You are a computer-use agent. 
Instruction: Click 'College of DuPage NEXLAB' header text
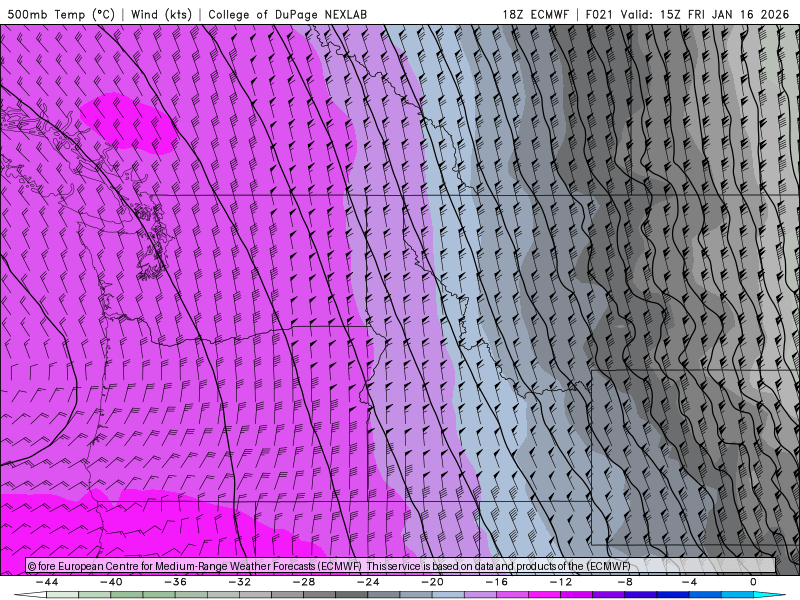tap(287, 14)
